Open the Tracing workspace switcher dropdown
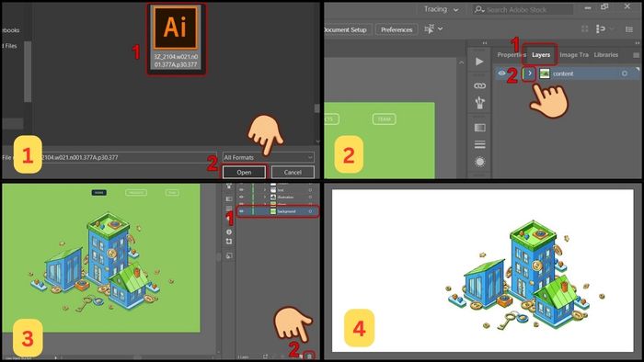Image resolution: width=644 pixels, height=362 pixels. pyautogui.click(x=442, y=9)
